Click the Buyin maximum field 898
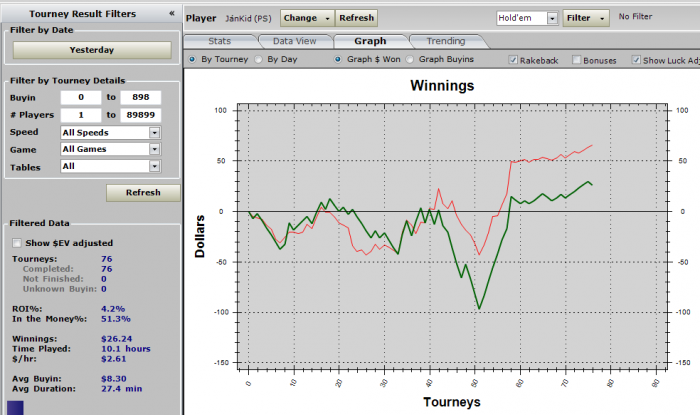Image resolution: width=700 pixels, height=415 pixels. [x=141, y=97]
